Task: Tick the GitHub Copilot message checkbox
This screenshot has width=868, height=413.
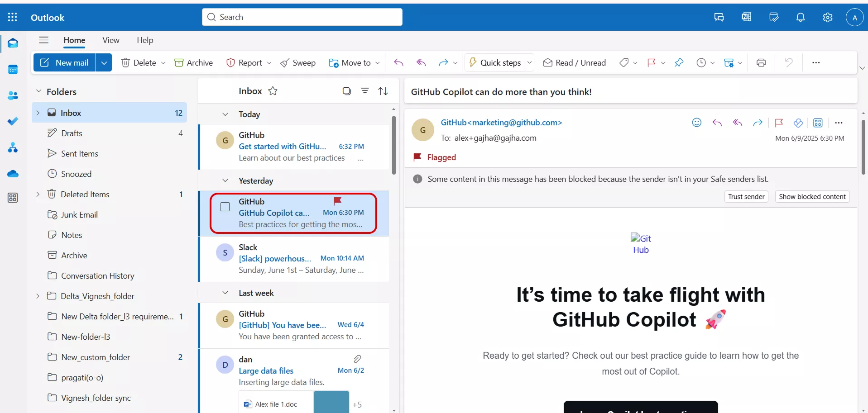Action: coord(225,207)
